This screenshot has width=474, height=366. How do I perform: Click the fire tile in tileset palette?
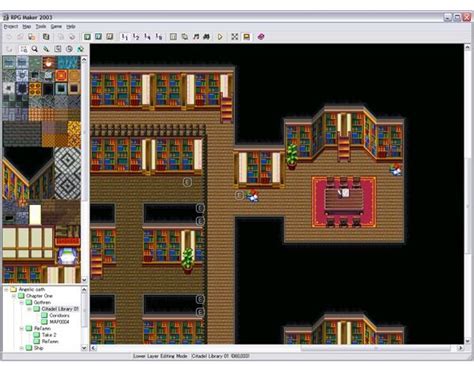click(x=48, y=62)
